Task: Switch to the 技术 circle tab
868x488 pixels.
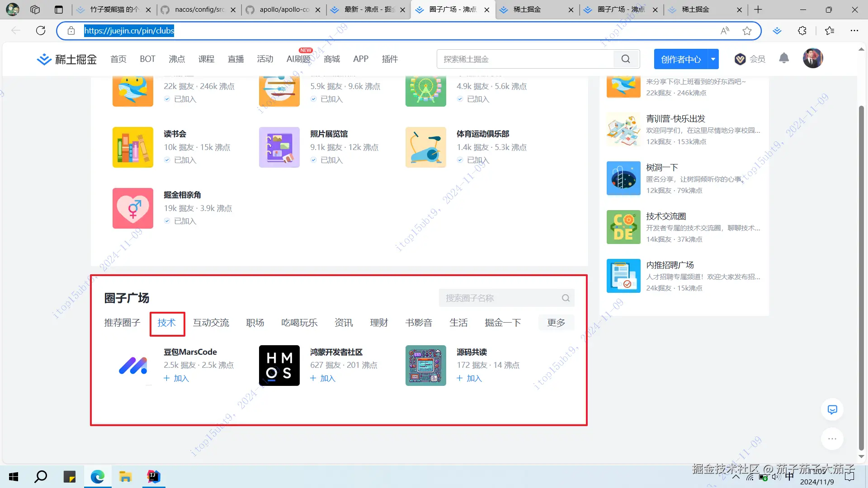Action: point(167,323)
